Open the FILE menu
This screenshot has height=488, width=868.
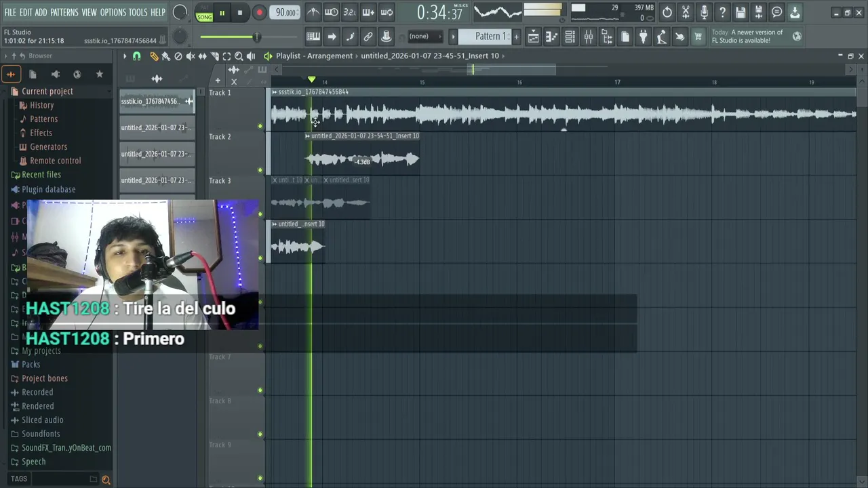10,13
